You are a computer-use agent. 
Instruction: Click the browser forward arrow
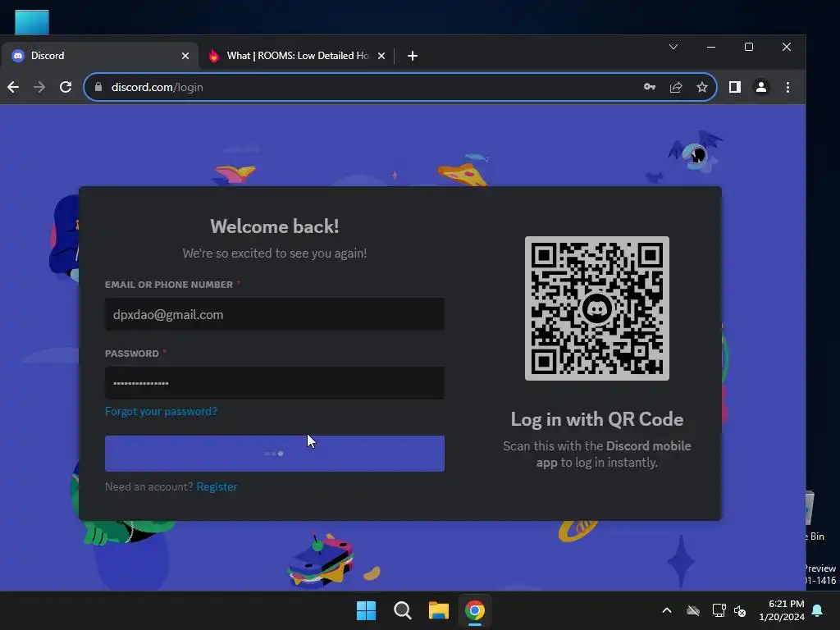[39, 87]
